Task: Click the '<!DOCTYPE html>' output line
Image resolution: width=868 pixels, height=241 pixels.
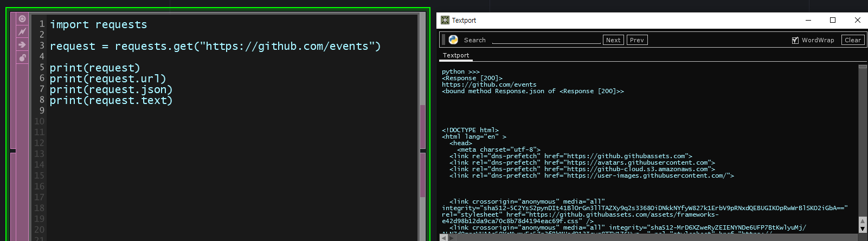Action: [470, 130]
